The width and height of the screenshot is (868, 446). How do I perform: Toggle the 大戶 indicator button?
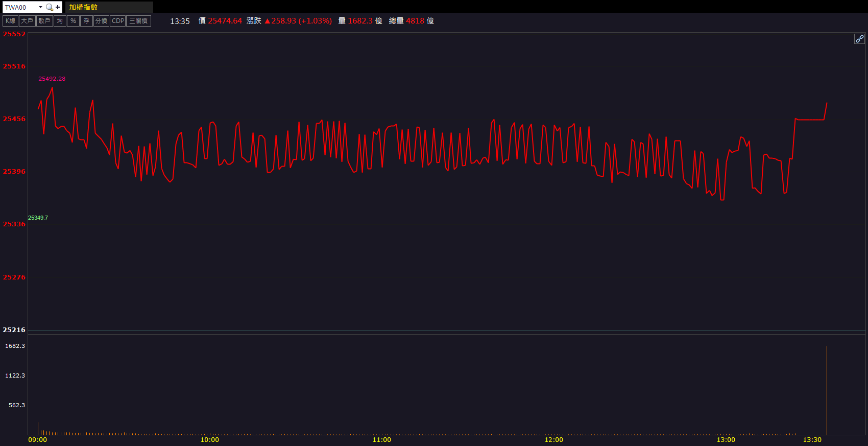tap(27, 21)
